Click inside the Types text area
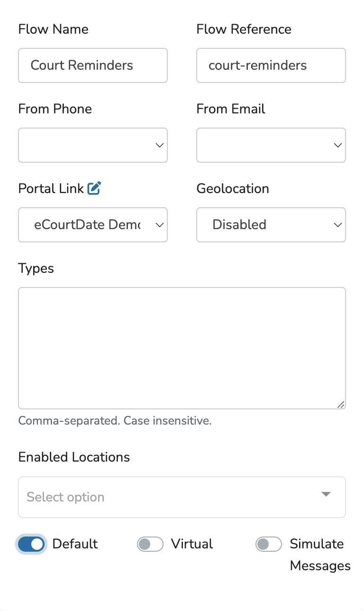This screenshot has height=611, width=364. point(182,348)
